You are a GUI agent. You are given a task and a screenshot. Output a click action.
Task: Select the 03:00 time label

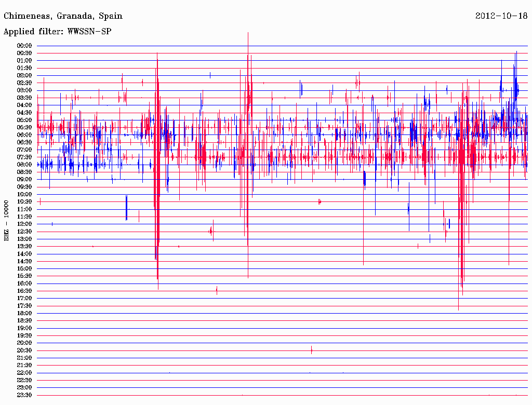[x=24, y=90]
